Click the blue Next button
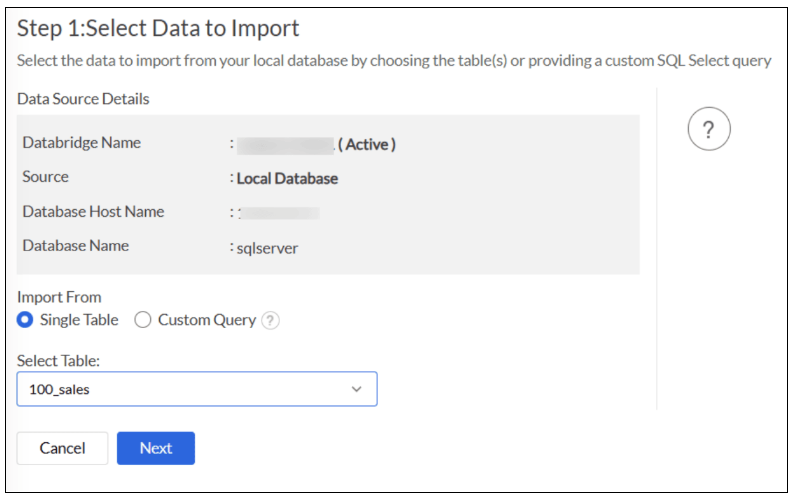This screenshot has height=503, width=796. 155,448
